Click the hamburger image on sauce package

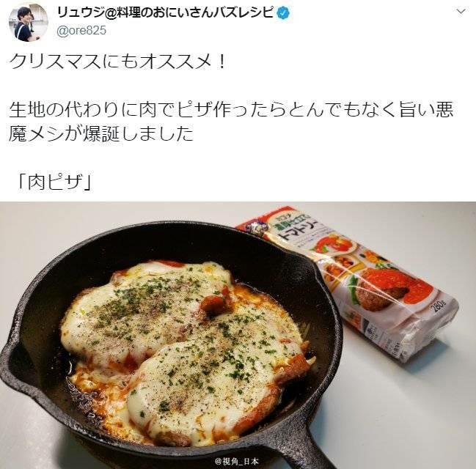379,292
